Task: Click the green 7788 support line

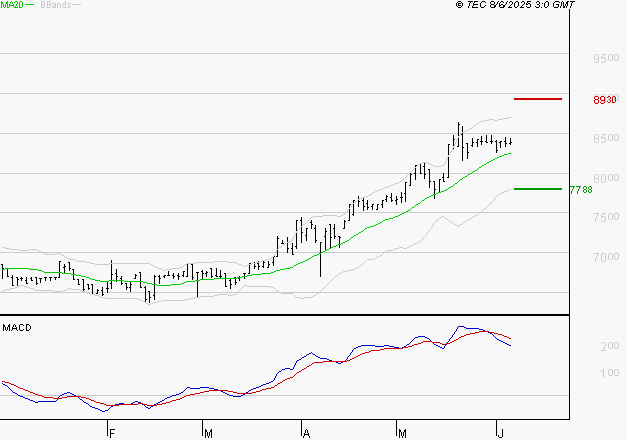Action: [x=538, y=189]
